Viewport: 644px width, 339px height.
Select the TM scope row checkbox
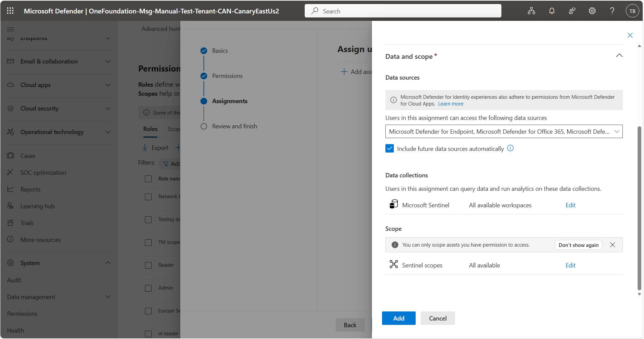point(148,243)
